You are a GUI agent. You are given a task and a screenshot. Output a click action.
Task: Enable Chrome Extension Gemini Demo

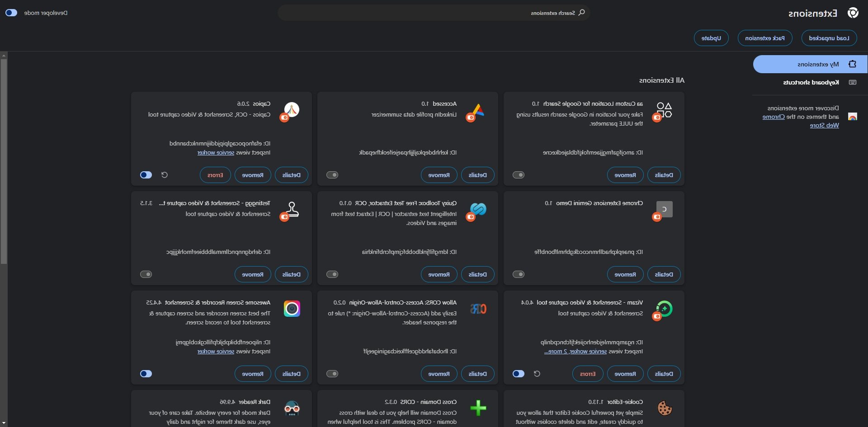click(x=519, y=274)
